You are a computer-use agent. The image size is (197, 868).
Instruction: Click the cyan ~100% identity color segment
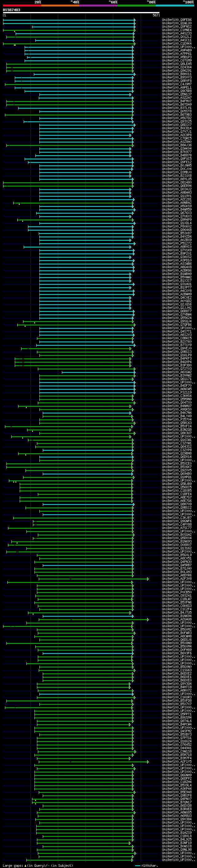click(175, 6)
